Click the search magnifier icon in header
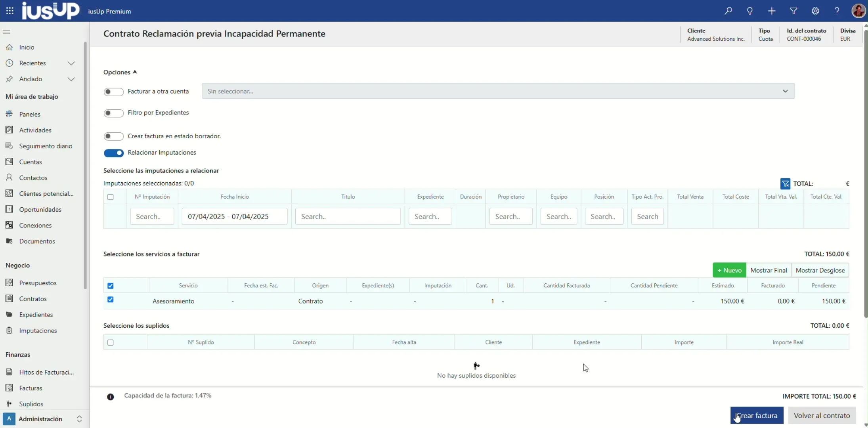The width and height of the screenshot is (868, 428). 728,11
